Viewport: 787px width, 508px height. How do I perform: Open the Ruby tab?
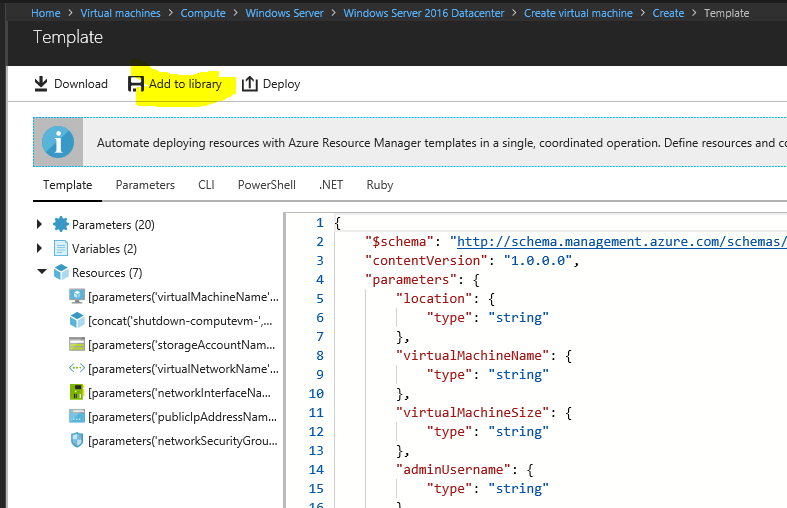click(379, 185)
